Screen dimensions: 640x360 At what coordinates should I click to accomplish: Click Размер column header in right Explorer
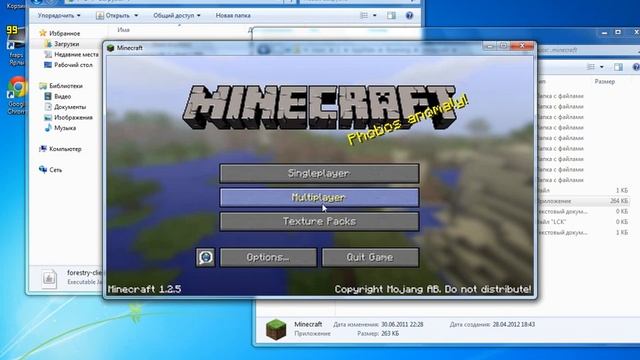point(604,82)
